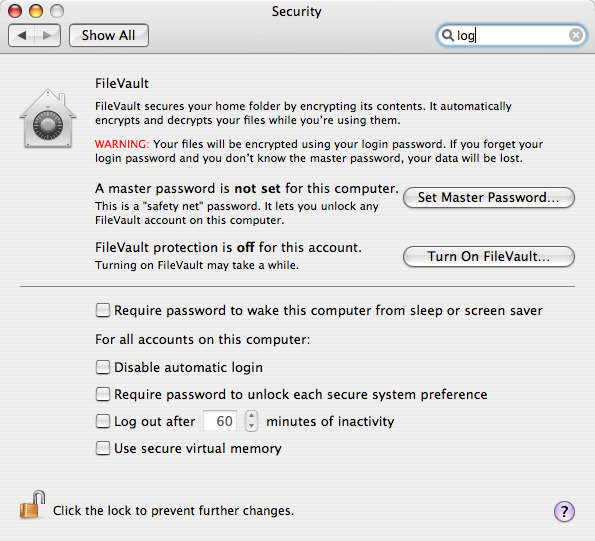Check Disable automatic login
The width and height of the screenshot is (595, 541).
[102, 367]
